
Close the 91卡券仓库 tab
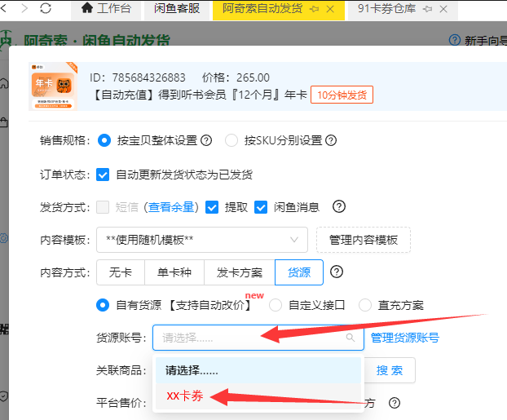[x=443, y=10]
